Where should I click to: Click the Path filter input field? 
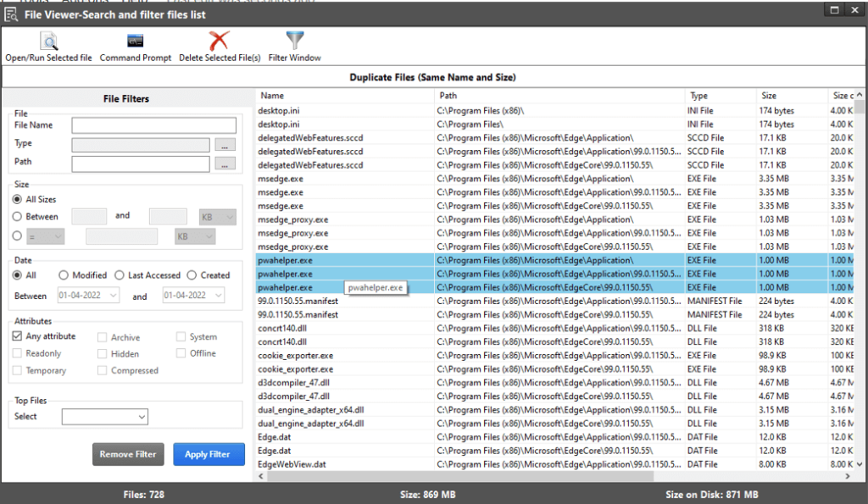[141, 163]
